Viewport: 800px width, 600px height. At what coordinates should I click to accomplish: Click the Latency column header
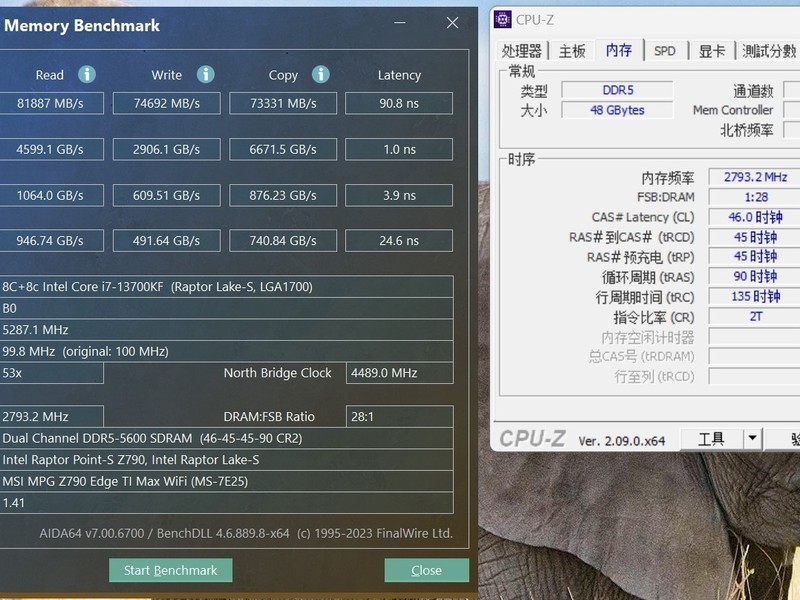[x=399, y=75]
